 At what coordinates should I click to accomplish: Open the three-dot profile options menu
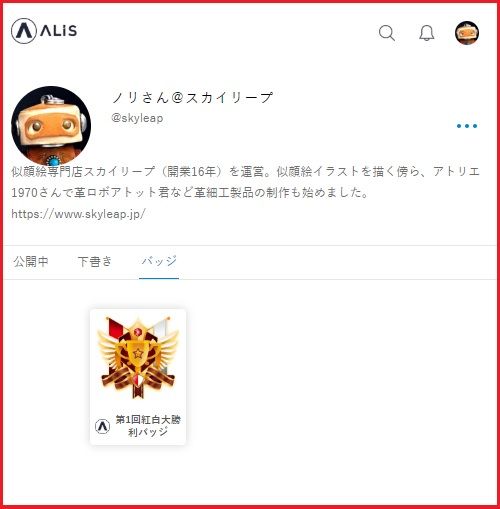pyautogui.click(x=467, y=126)
